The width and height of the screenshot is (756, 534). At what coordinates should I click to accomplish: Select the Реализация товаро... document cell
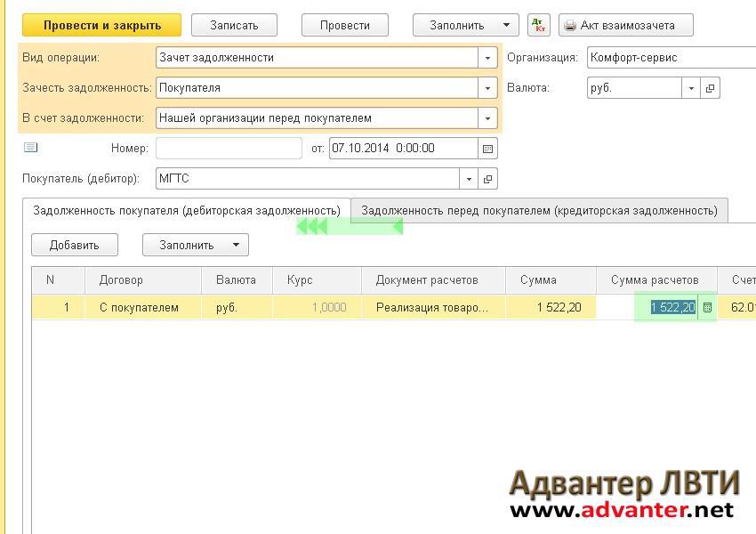pyautogui.click(x=433, y=307)
